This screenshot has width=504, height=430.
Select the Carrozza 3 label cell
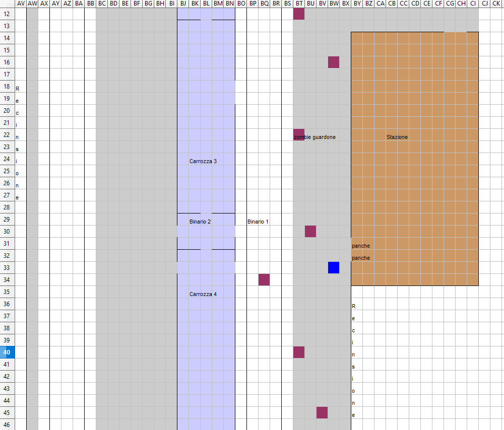tap(203, 161)
